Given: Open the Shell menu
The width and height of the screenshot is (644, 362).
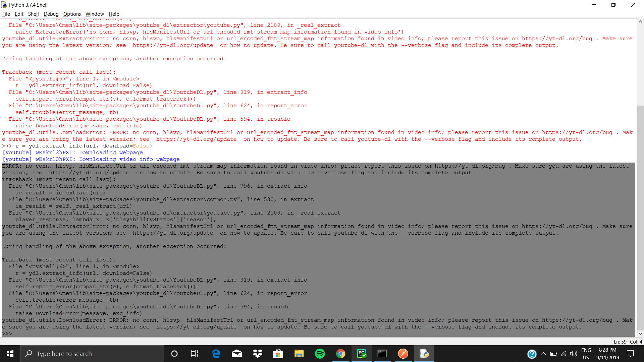Looking at the screenshot, I should 33,14.
